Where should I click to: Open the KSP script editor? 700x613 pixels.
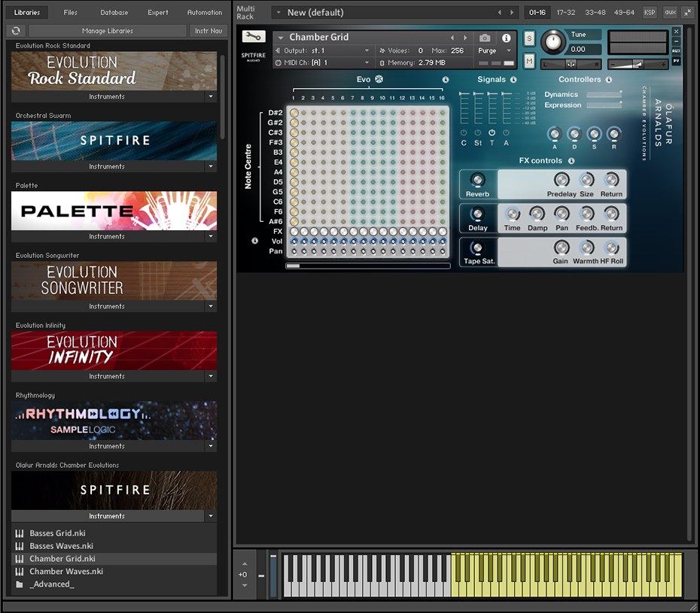650,13
